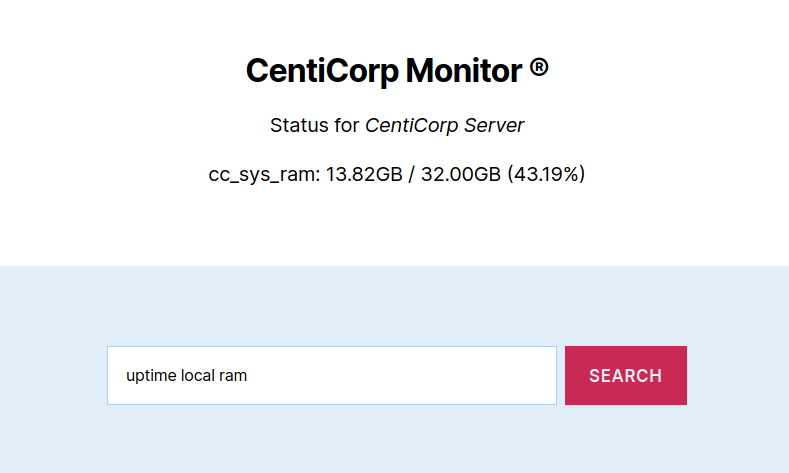Click the word 'Monitor' in the title
This screenshot has width=789, height=473.
463,70
